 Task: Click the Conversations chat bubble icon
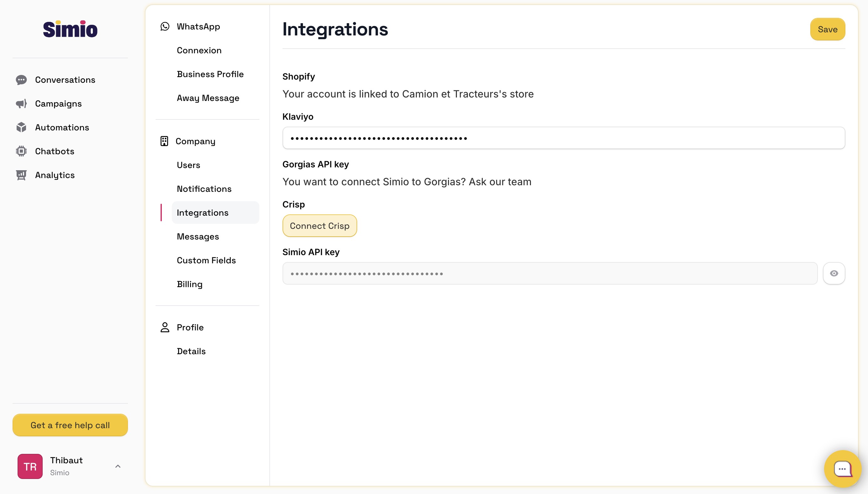point(21,80)
